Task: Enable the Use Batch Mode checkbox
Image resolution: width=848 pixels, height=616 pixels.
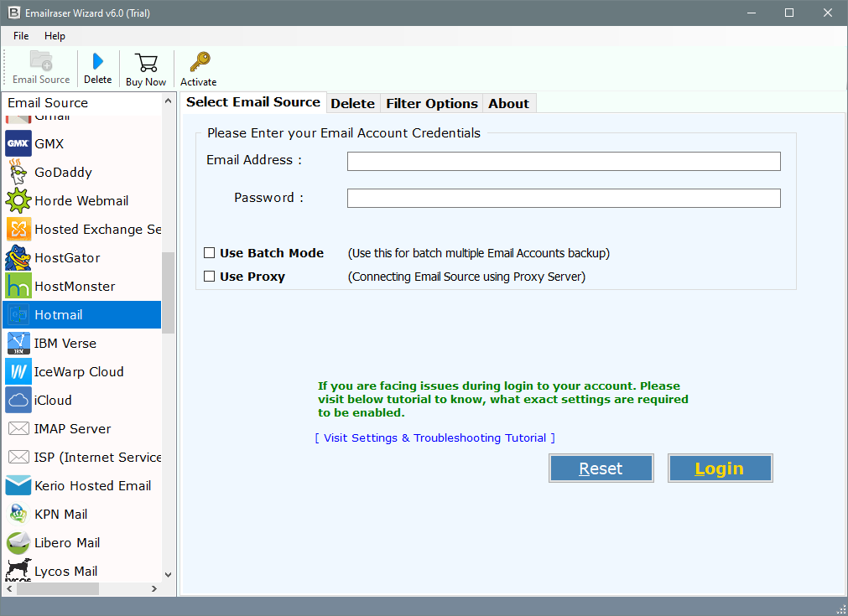Action: pos(210,252)
